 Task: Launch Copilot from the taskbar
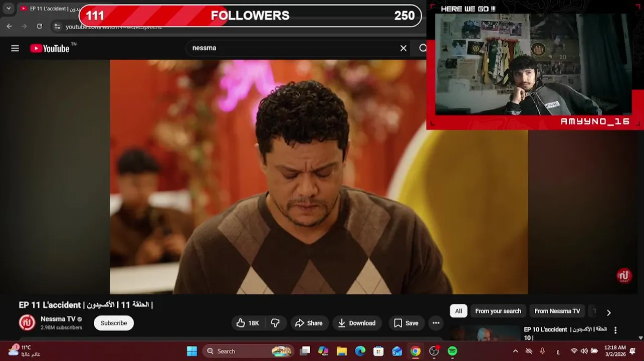(323, 351)
